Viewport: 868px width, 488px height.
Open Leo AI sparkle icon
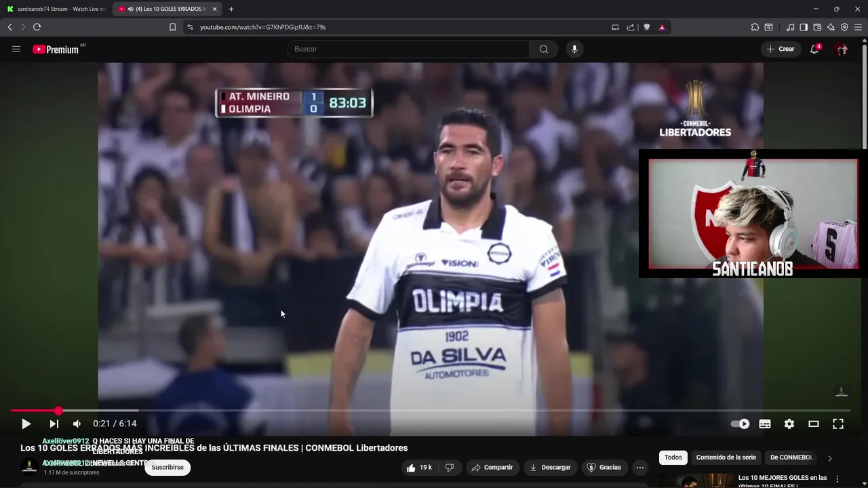pyautogui.click(x=831, y=27)
